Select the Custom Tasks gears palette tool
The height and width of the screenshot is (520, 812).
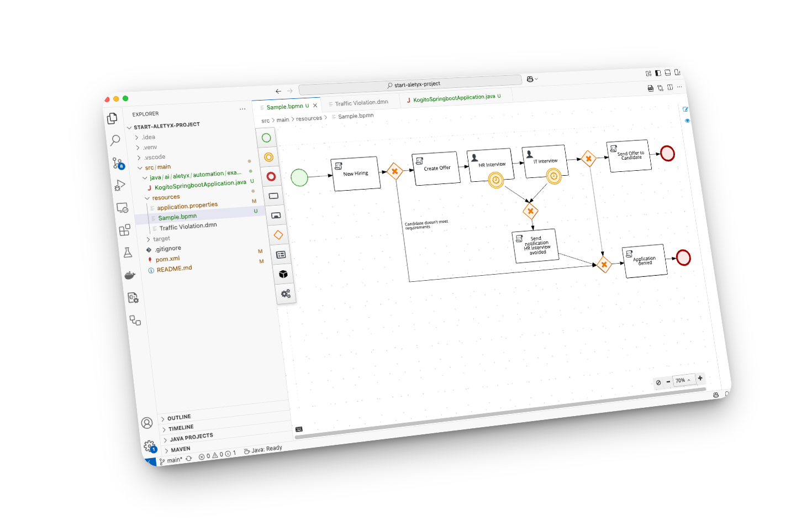[x=286, y=293]
